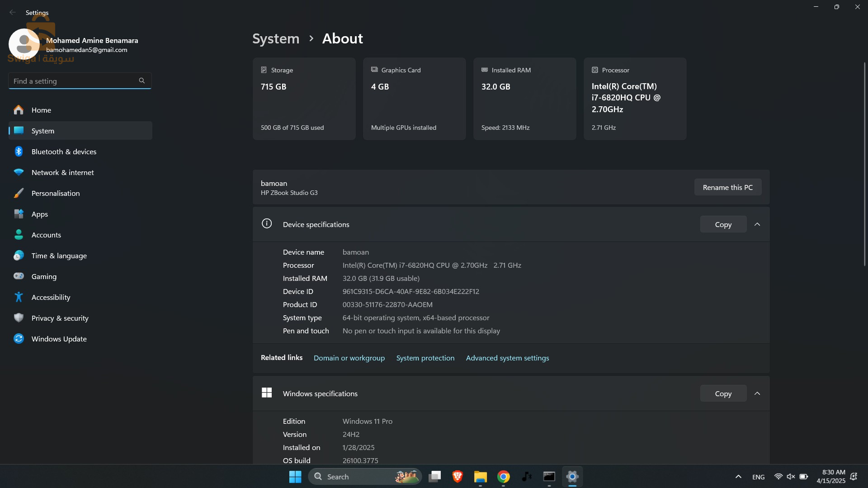The height and width of the screenshot is (488, 868).
Task: Select System in the sidebar
Action: (x=80, y=131)
